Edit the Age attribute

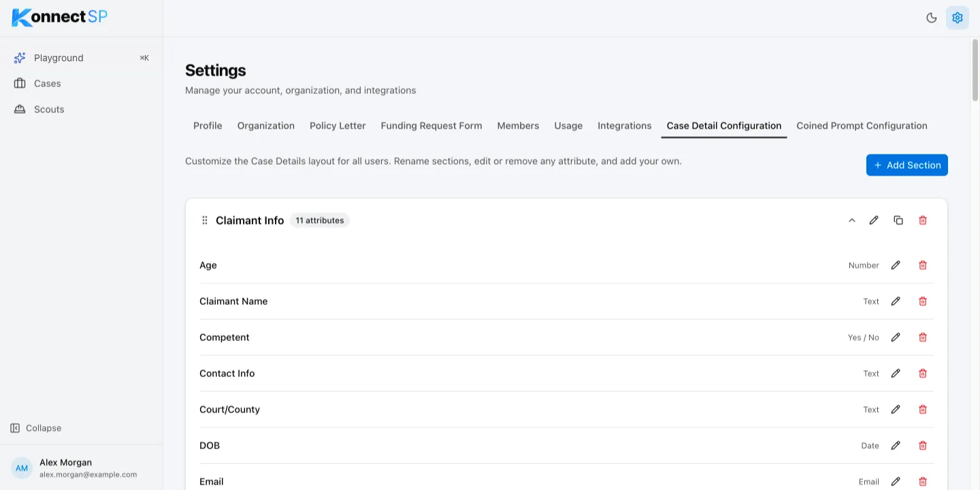[896, 265]
